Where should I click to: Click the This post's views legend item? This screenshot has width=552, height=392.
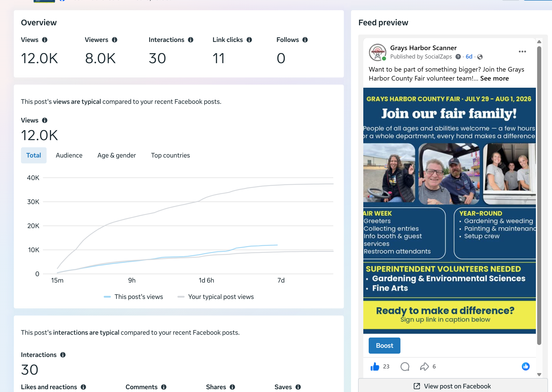click(x=133, y=297)
